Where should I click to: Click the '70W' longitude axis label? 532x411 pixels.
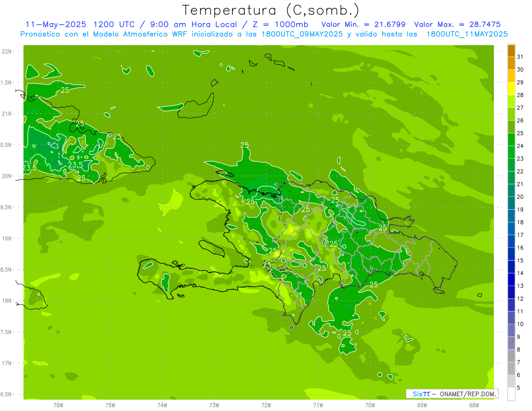click(x=370, y=405)
